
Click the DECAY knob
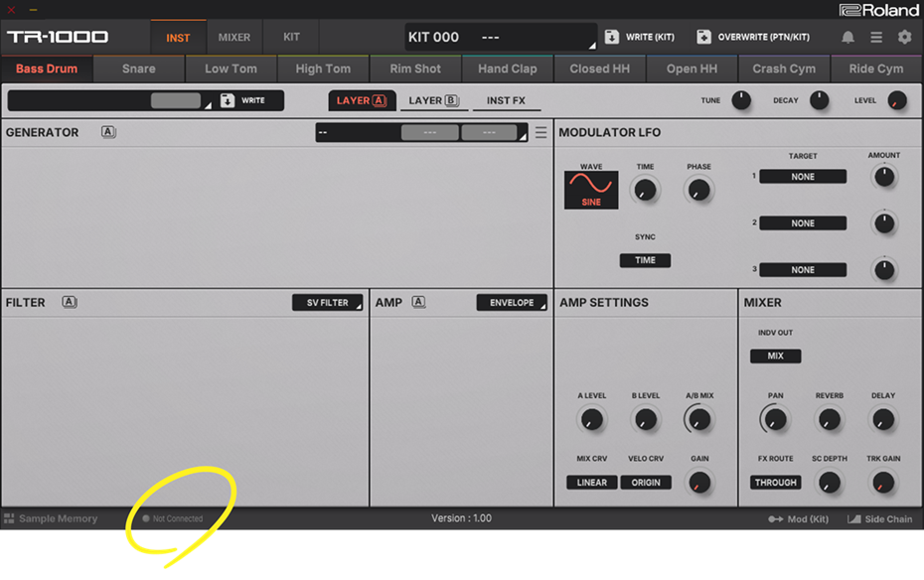pos(819,100)
